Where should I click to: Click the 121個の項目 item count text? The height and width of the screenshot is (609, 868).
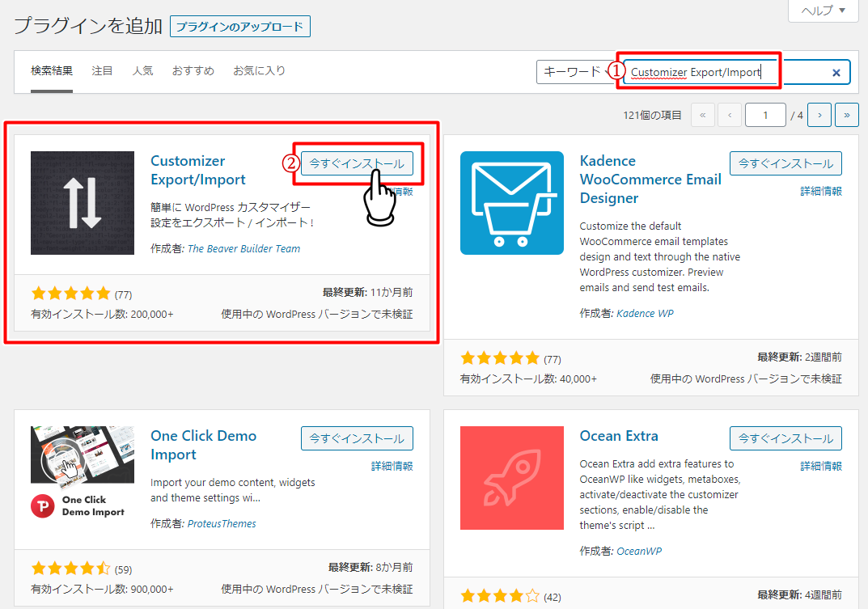[x=652, y=115]
